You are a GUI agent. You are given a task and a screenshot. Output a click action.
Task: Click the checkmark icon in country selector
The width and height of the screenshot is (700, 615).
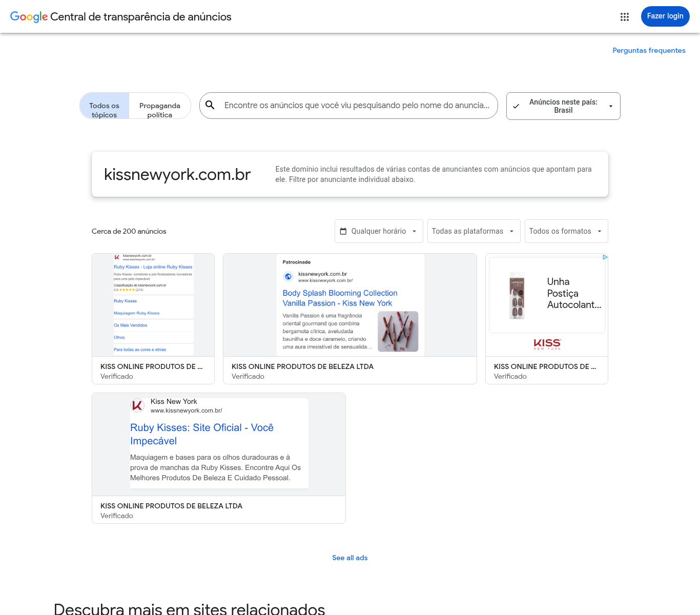pyautogui.click(x=516, y=106)
